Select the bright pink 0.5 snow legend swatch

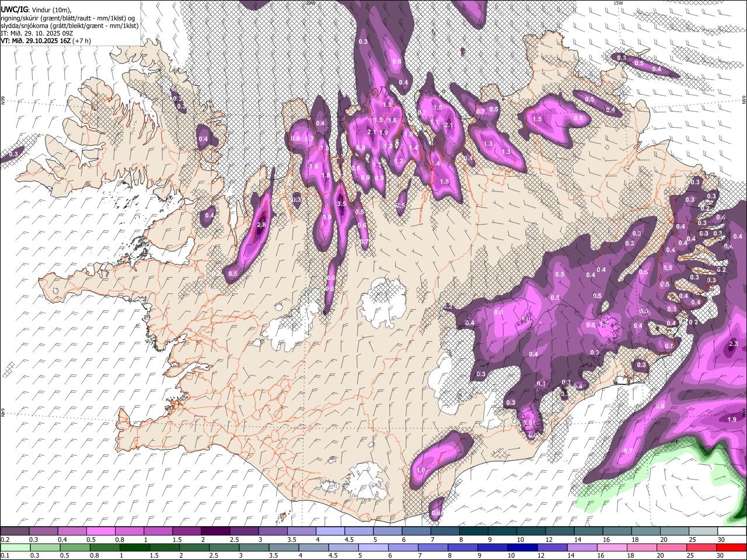coord(100,531)
